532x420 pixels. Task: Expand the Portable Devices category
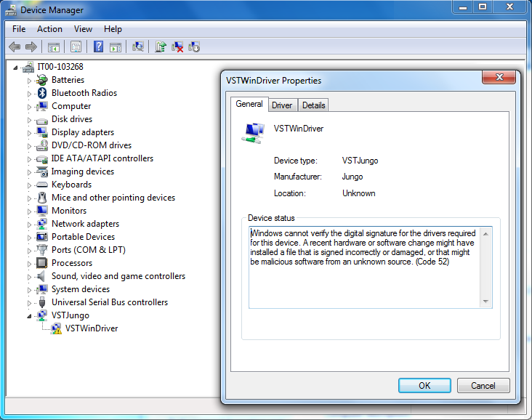29,238
